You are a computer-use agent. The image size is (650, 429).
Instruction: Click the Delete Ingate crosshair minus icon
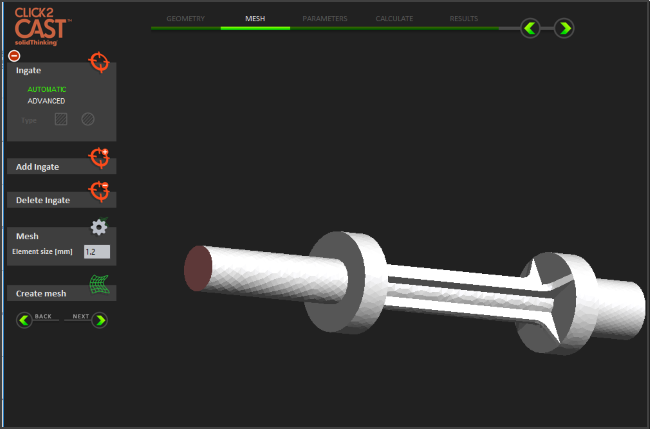[x=99, y=191]
